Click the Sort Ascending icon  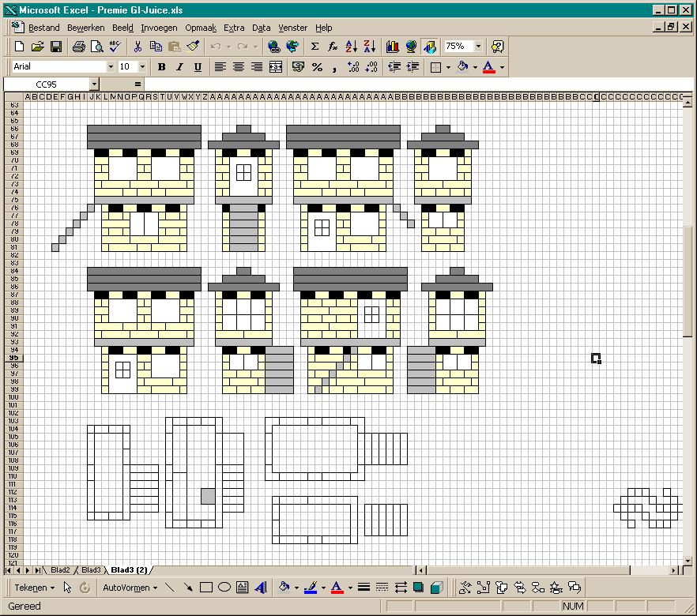(x=351, y=46)
